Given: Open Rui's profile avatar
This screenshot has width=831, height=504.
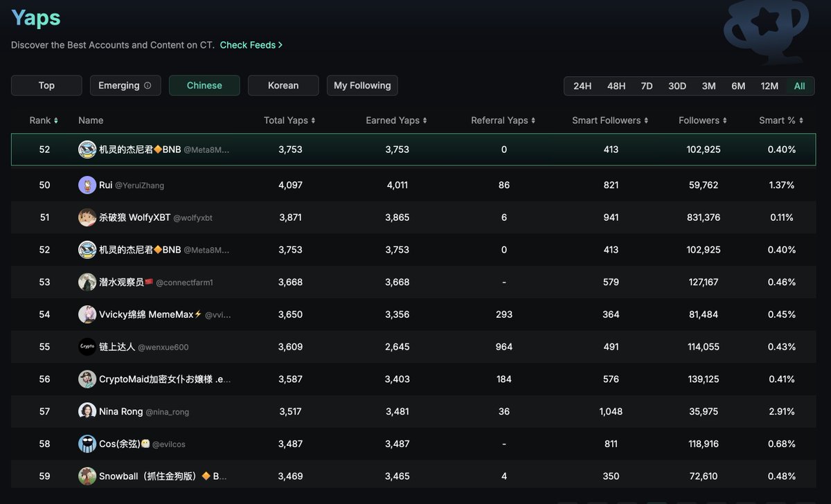Looking at the screenshot, I should coord(87,185).
